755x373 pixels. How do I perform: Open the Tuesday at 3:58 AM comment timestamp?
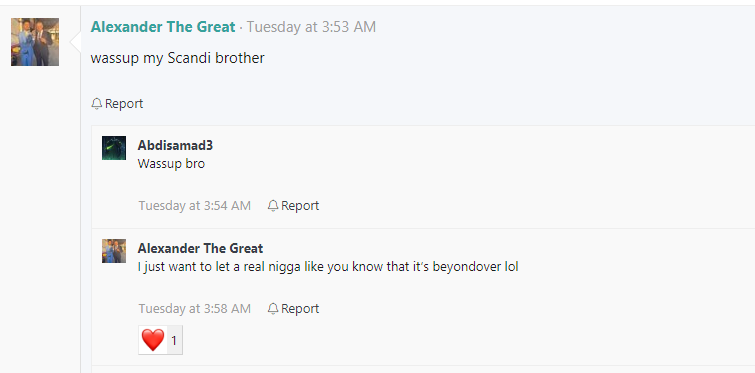pyautogui.click(x=195, y=309)
